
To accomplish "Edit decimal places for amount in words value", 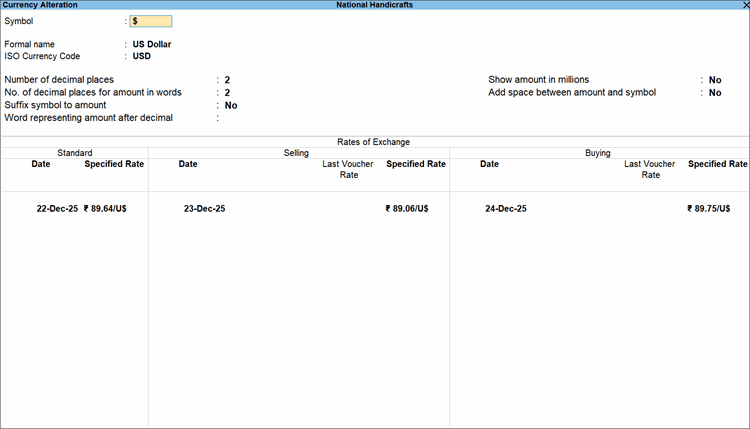I will 227,93.
